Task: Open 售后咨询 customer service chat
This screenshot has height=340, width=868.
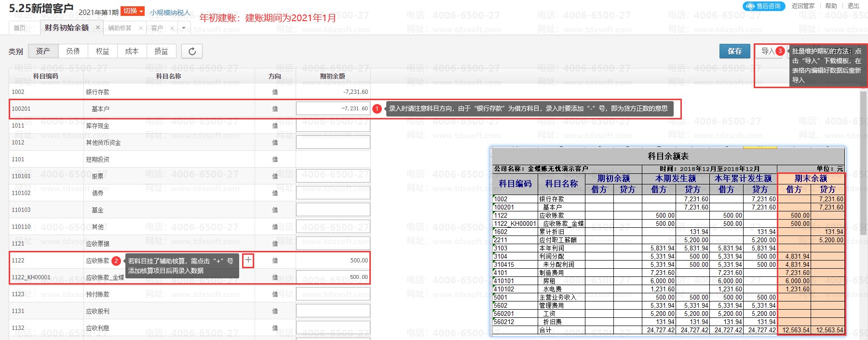Action: click(x=764, y=6)
